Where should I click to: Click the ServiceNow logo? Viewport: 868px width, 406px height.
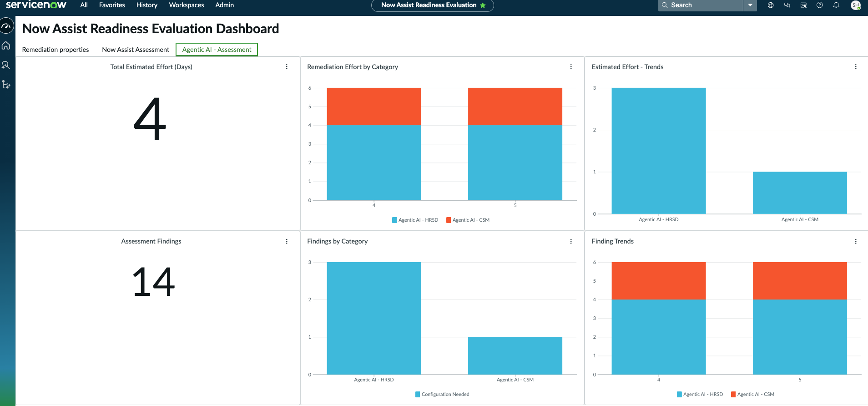tap(36, 5)
